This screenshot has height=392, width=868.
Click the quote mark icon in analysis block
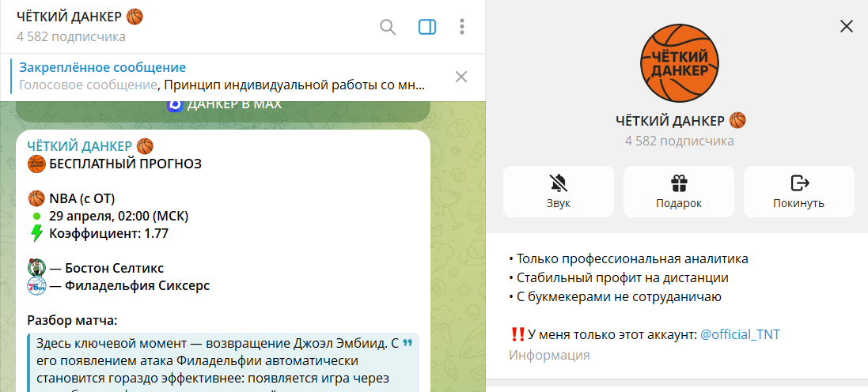407,344
